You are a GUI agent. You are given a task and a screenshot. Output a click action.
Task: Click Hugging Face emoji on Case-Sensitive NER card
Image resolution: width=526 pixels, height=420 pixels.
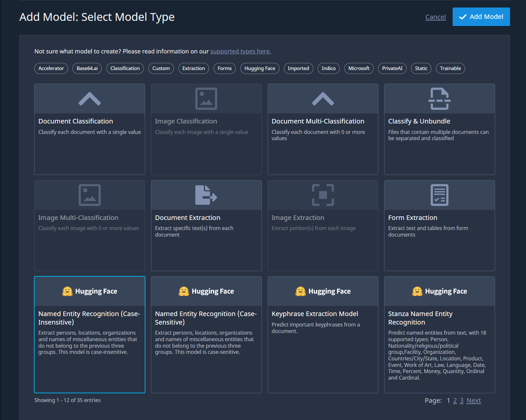[184, 291]
